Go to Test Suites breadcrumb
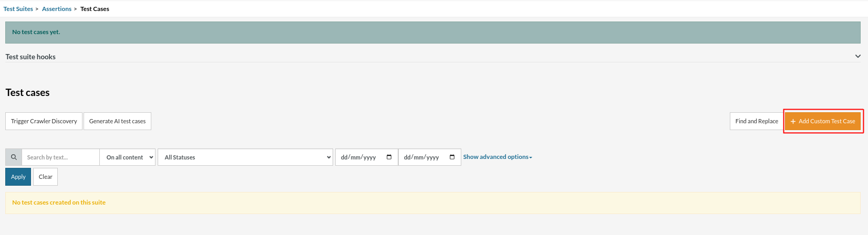Viewport: 868px width, 235px height. pos(18,9)
